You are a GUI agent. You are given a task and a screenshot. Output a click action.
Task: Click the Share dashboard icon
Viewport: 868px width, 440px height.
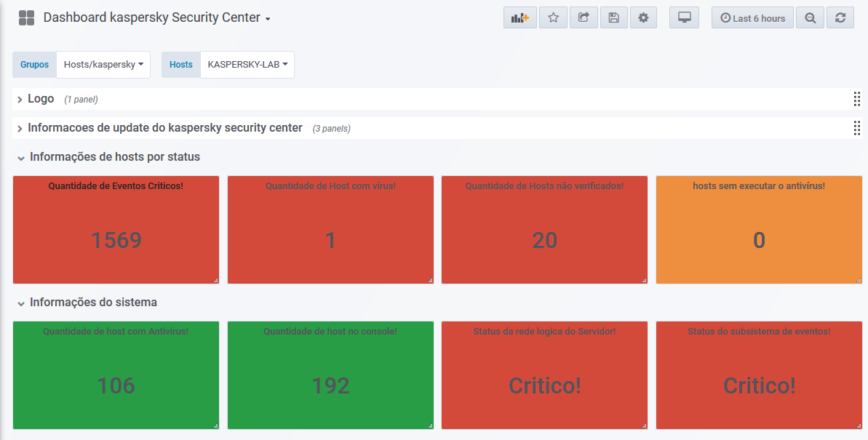[x=584, y=18]
